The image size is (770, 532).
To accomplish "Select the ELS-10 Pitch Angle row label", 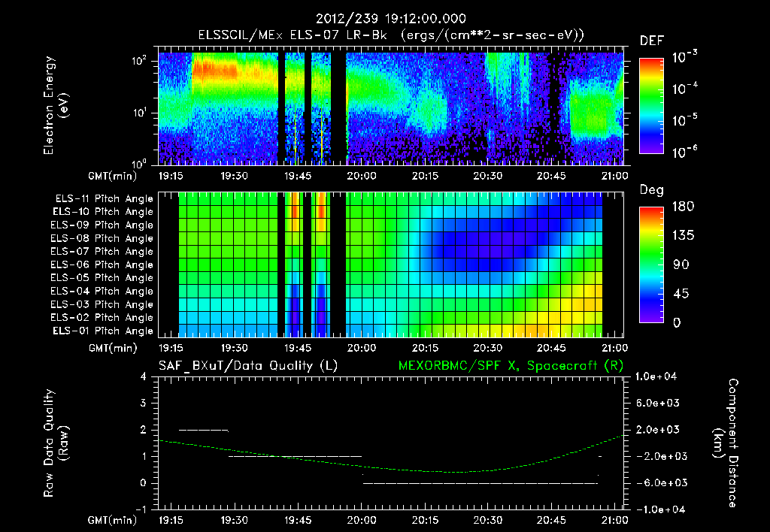I will 103,212.
